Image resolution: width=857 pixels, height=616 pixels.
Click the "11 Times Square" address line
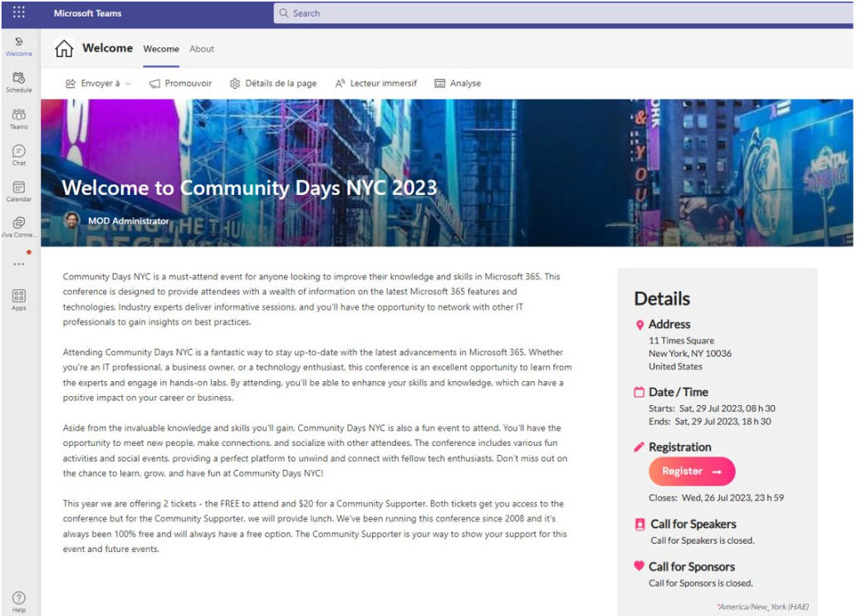[681, 340]
